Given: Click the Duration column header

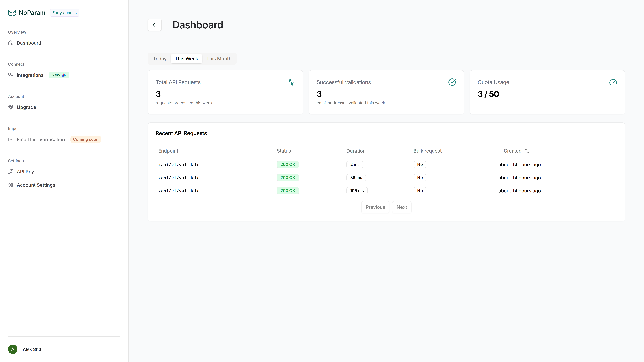Looking at the screenshot, I should pos(356,151).
